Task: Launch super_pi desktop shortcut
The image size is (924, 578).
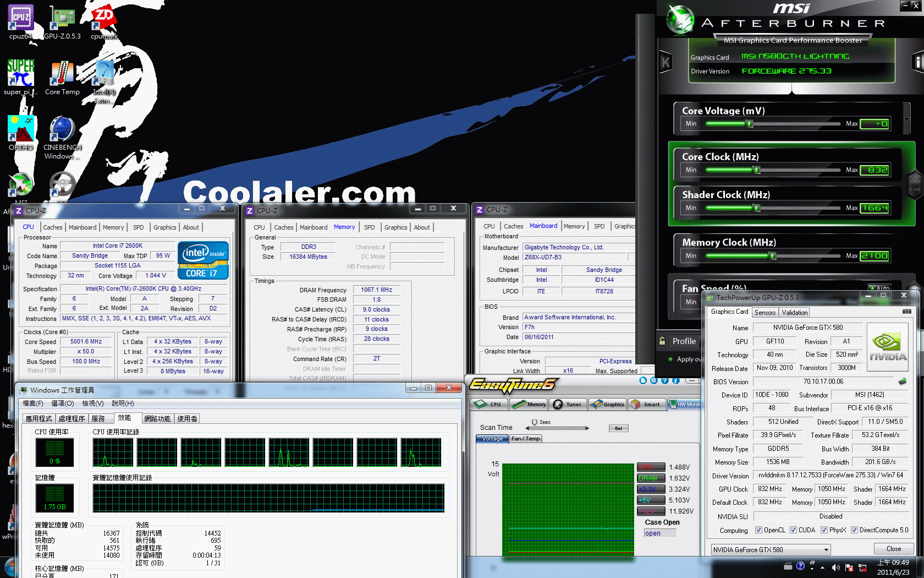Action: tap(20, 77)
